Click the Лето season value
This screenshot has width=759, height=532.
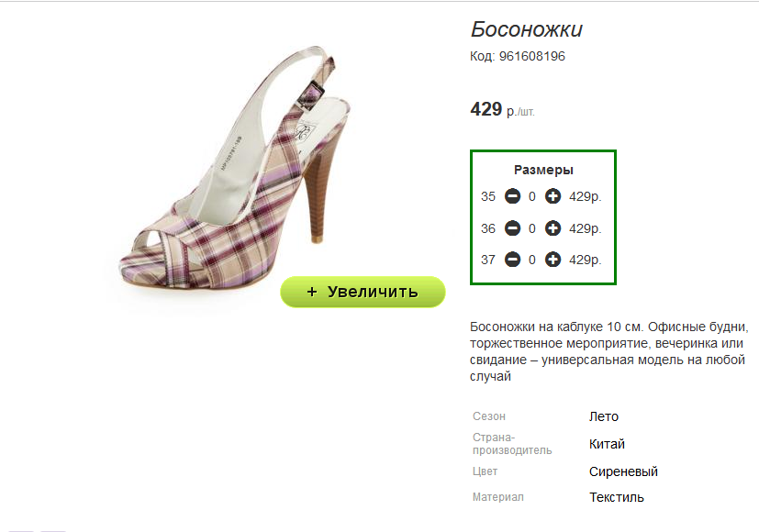[604, 416]
